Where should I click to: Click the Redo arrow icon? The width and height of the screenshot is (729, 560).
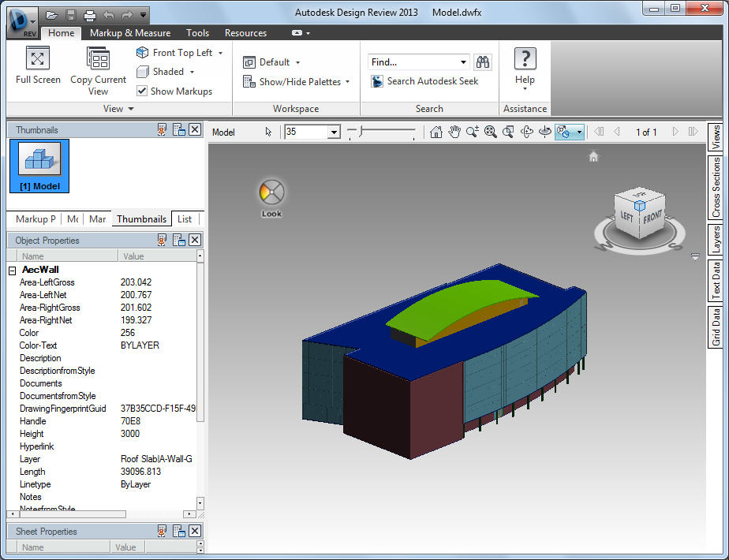click(126, 15)
